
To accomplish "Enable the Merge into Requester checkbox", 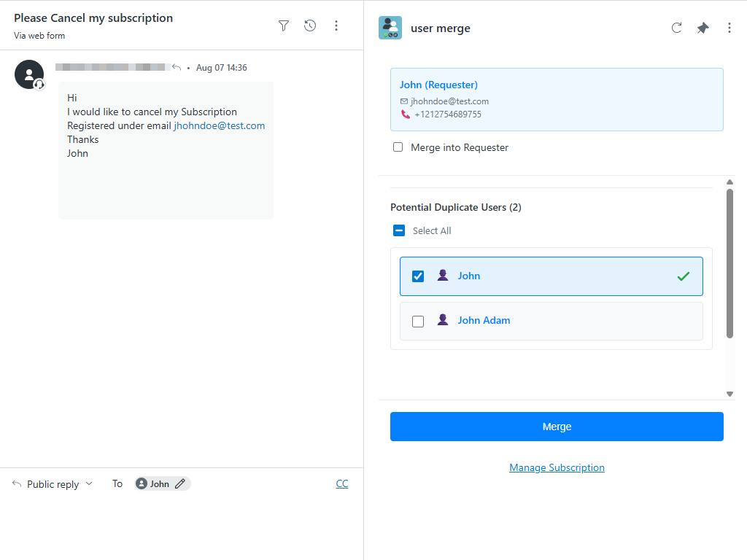I will [398, 147].
